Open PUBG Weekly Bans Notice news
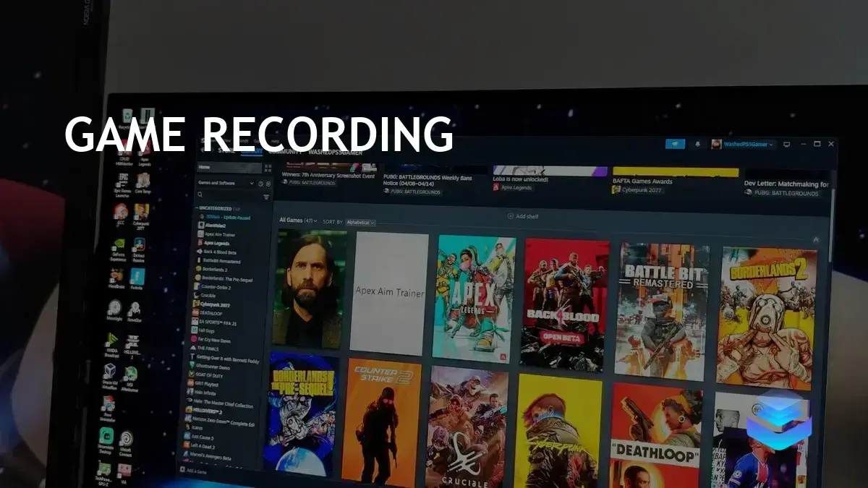The image size is (868, 488). pyautogui.click(x=427, y=182)
